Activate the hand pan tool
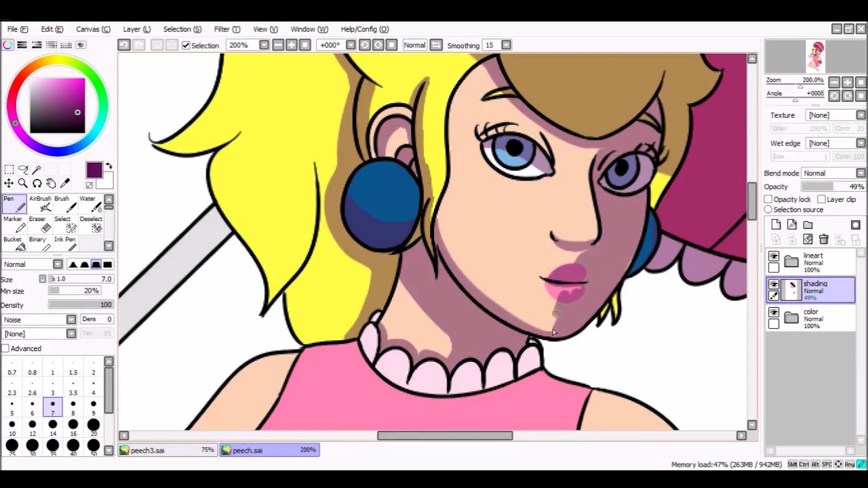868x488 pixels. click(x=51, y=183)
